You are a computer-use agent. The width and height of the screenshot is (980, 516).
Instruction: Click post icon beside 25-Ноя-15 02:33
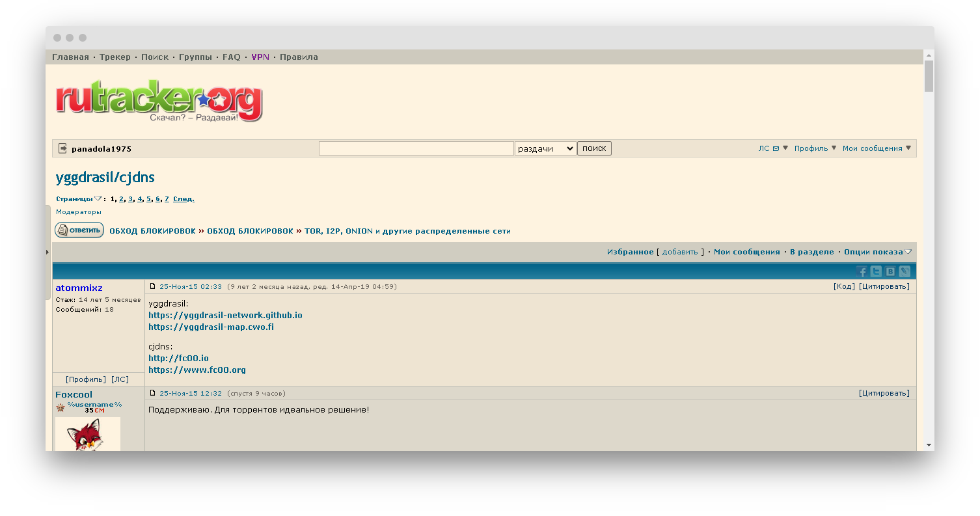pyautogui.click(x=153, y=286)
